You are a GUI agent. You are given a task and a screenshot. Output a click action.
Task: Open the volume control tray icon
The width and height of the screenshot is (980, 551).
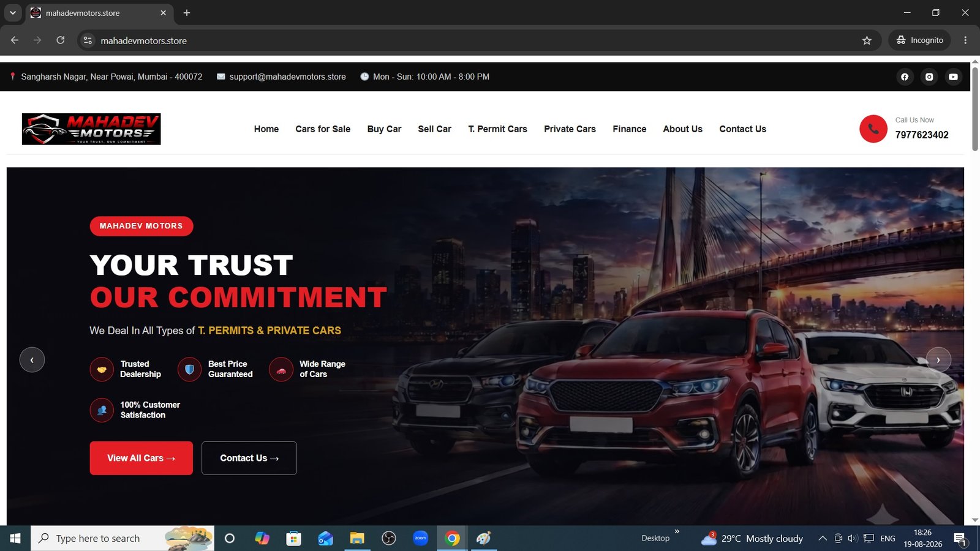point(853,538)
